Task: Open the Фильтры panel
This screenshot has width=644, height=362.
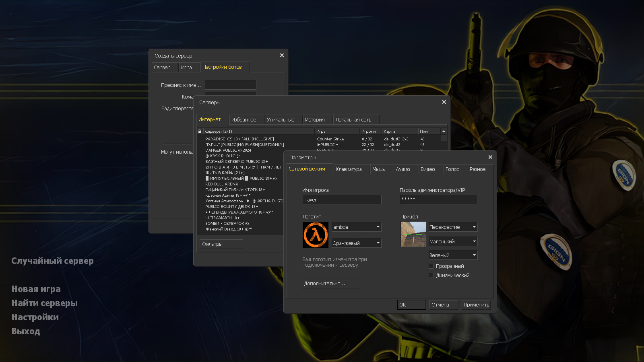Action: tap(221, 244)
